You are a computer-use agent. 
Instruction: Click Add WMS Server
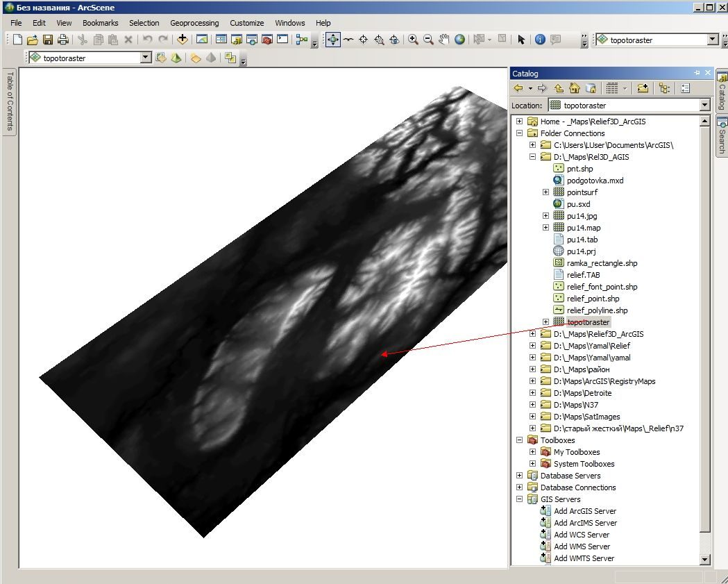582,547
